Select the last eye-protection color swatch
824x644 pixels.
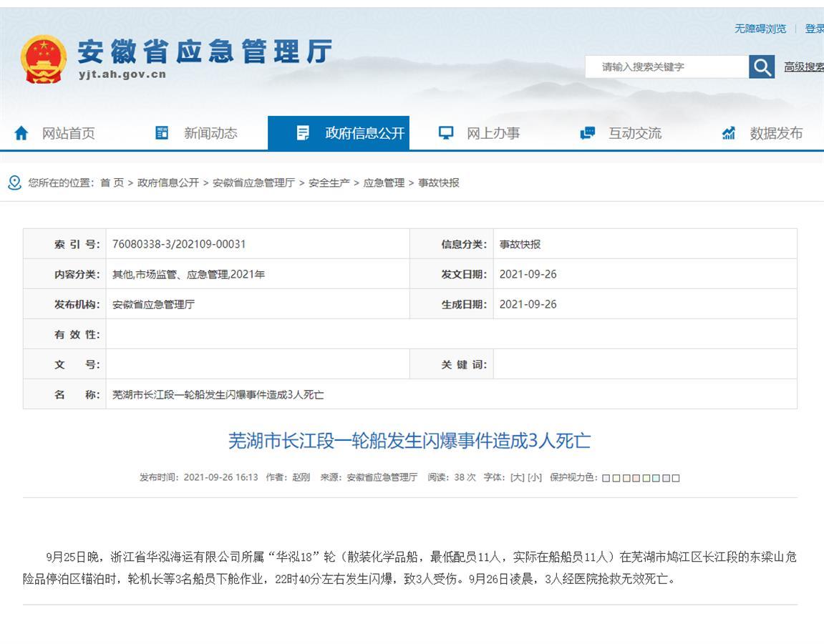click(x=676, y=478)
